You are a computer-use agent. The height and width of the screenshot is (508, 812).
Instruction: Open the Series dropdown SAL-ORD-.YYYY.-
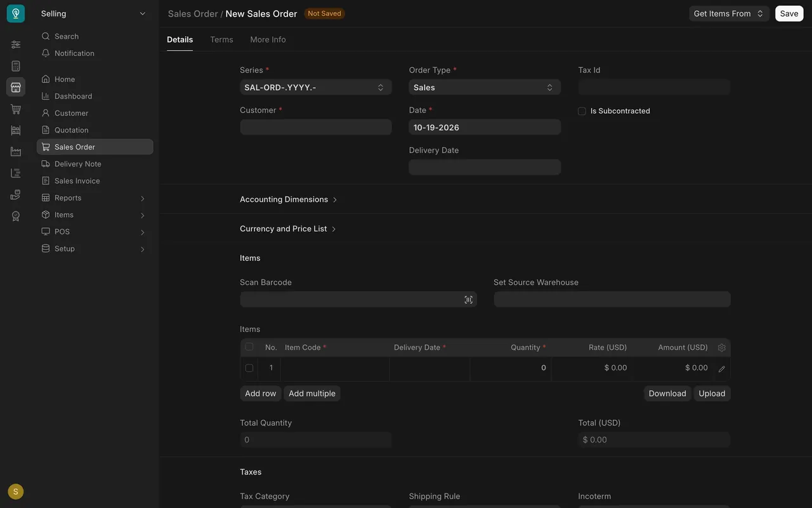point(316,88)
